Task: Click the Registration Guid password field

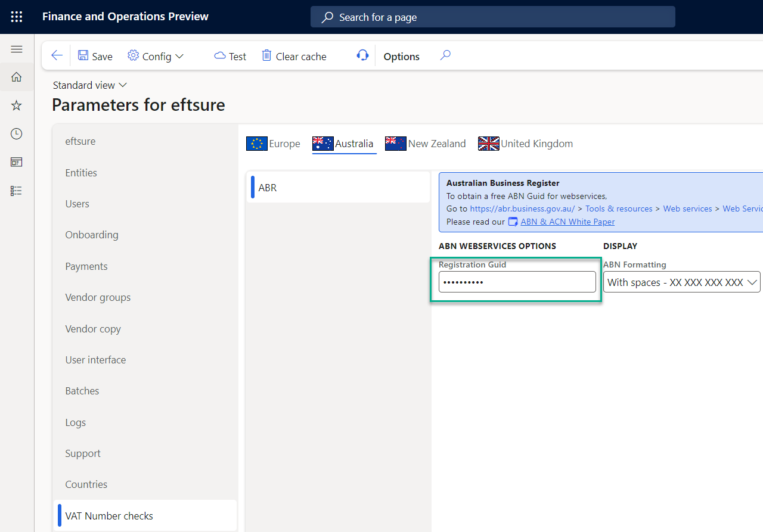Action: 517,282
